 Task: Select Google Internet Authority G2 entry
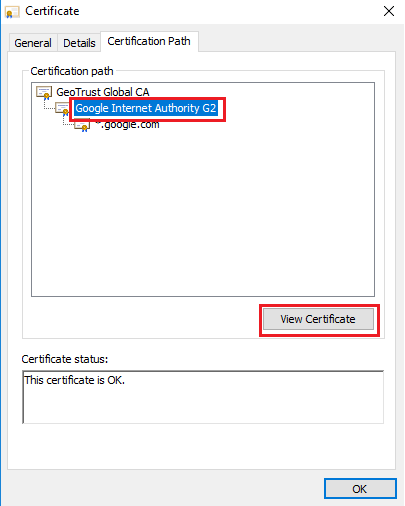[x=146, y=108]
